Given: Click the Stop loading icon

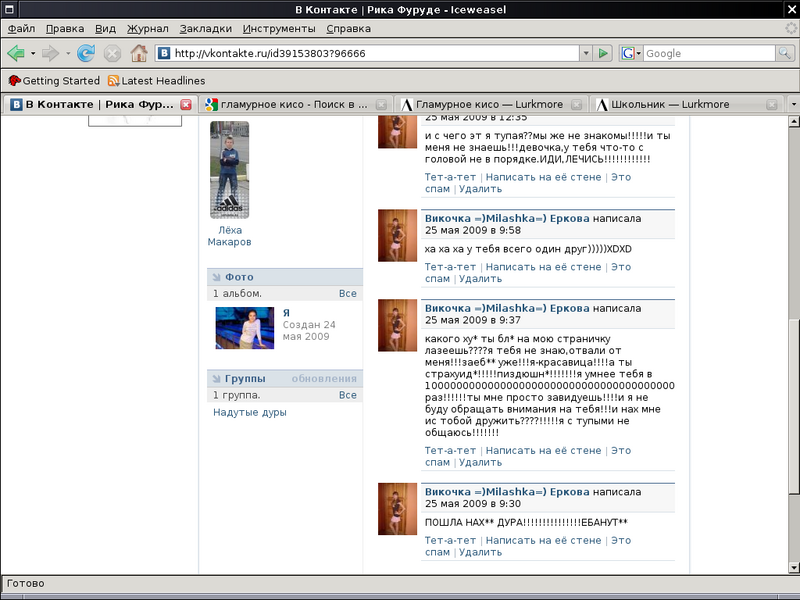Looking at the screenshot, I should (112, 53).
